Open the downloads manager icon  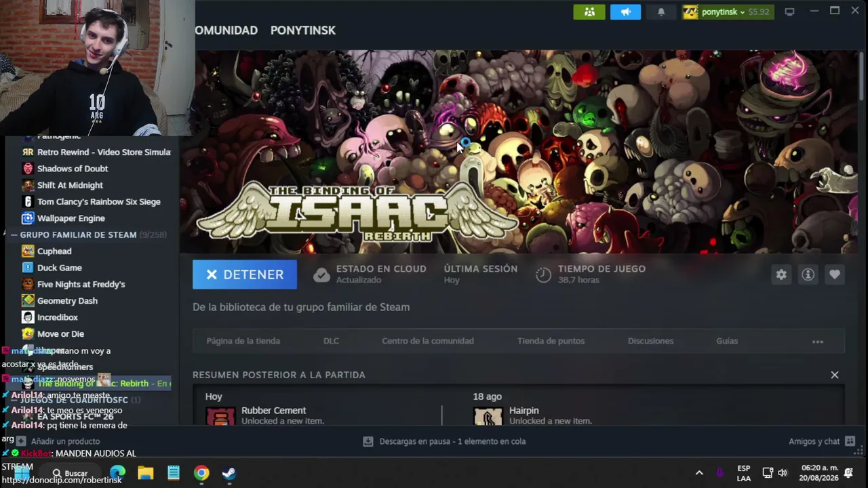[x=368, y=441]
